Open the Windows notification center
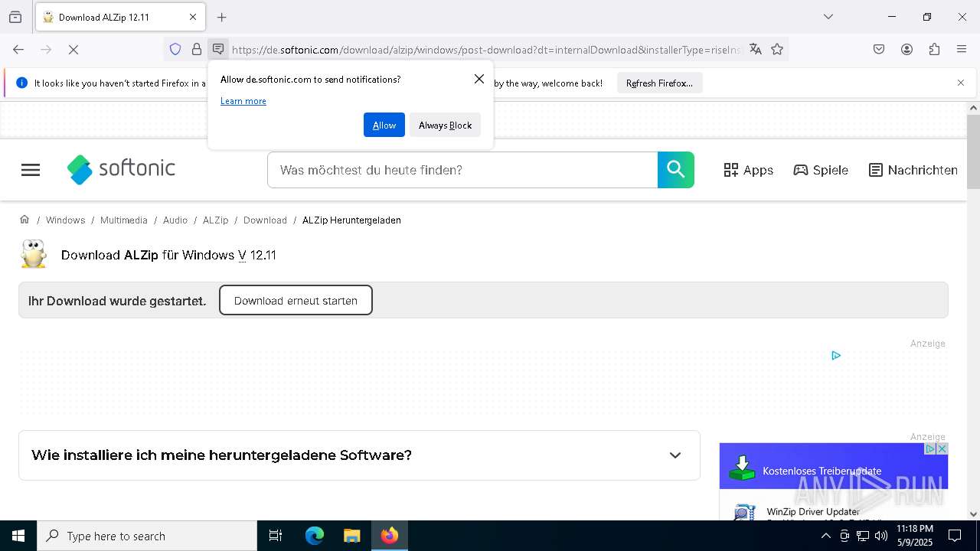Image resolution: width=980 pixels, height=551 pixels. point(955,536)
